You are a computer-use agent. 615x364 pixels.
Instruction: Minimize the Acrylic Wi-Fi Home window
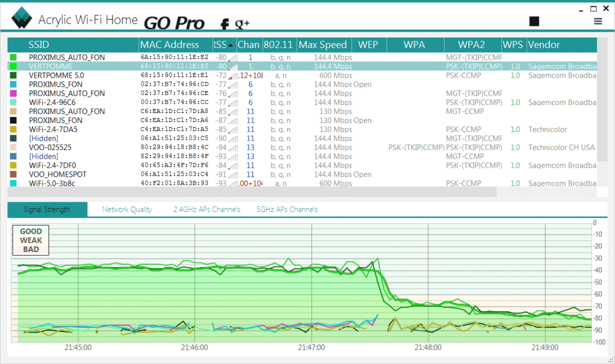pyautogui.click(x=581, y=10)
